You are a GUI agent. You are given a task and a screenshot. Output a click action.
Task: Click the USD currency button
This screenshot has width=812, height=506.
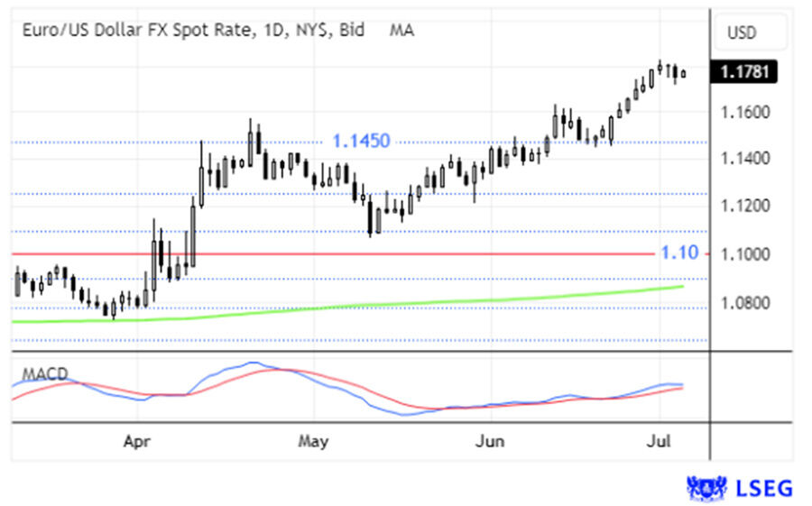[751, 32]
